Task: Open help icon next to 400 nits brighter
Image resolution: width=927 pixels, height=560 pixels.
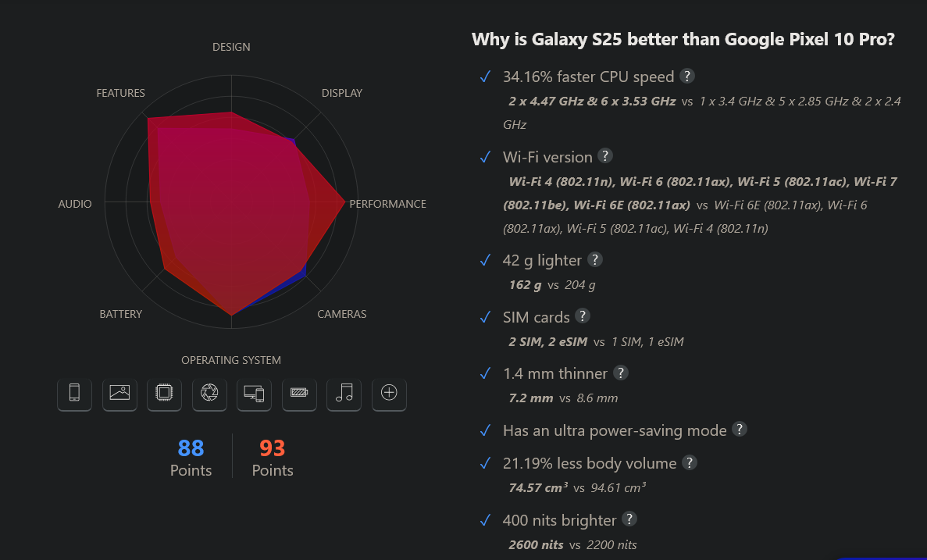Action: coord(629,519)
